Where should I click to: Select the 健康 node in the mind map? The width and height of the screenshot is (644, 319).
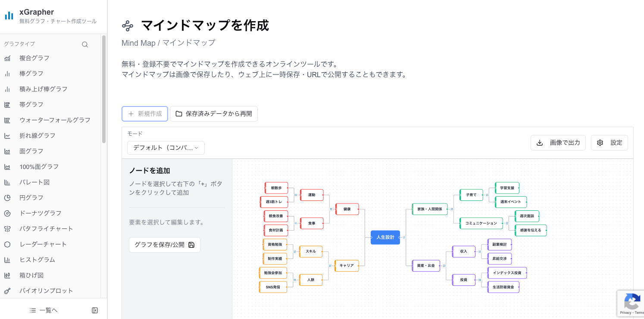click(347, 209)
